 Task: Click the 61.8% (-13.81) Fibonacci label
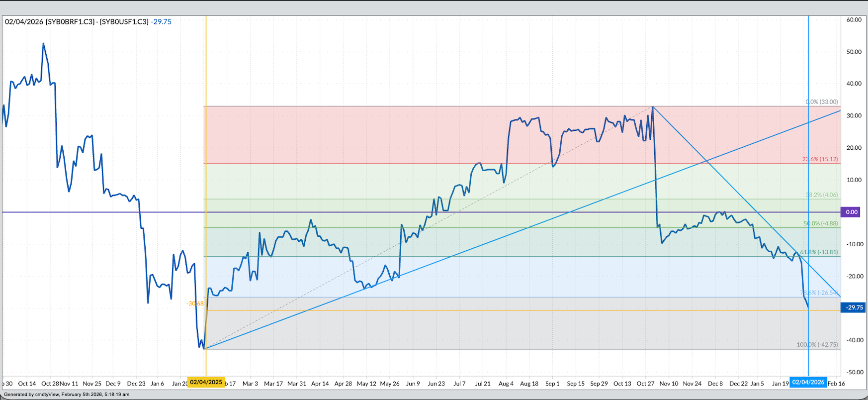pos(819,252)
